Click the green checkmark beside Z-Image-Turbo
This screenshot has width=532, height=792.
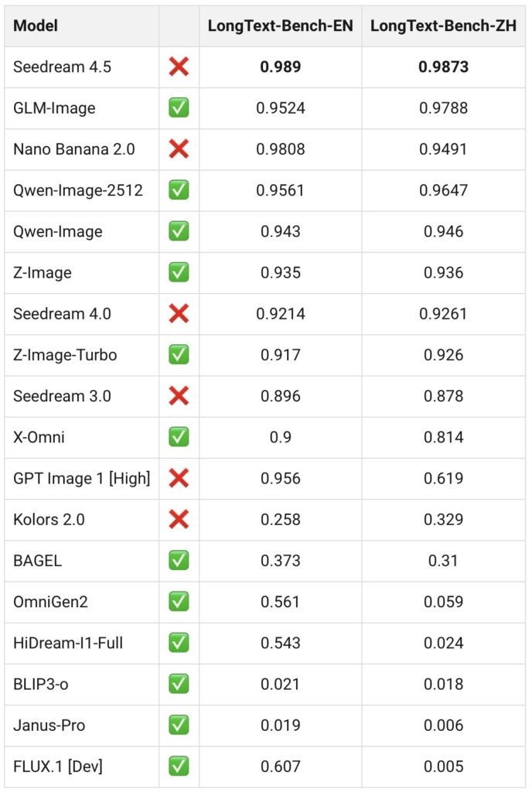[x=179, y=355]
